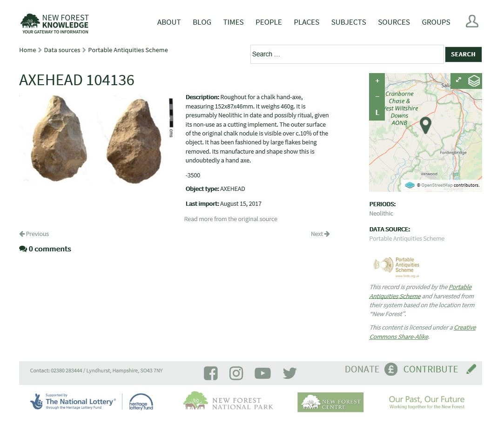
Task: Open the Creative Commons Share-Alike link
Action: tap(423, 332)
